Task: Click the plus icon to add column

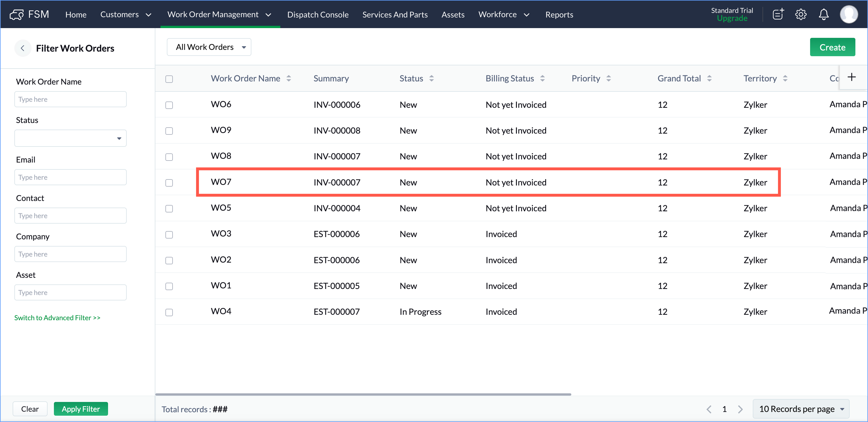Action: tap(851, 77)
